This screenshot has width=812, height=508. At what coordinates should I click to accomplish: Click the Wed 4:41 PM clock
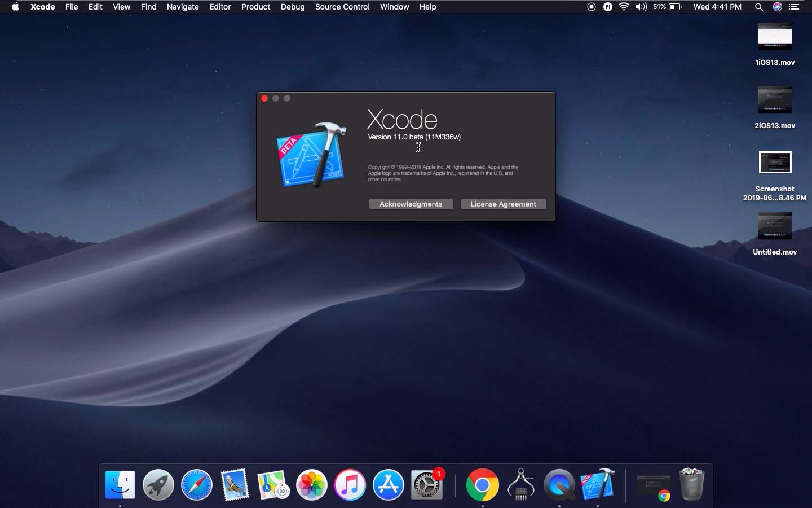(x=717, y=7)
